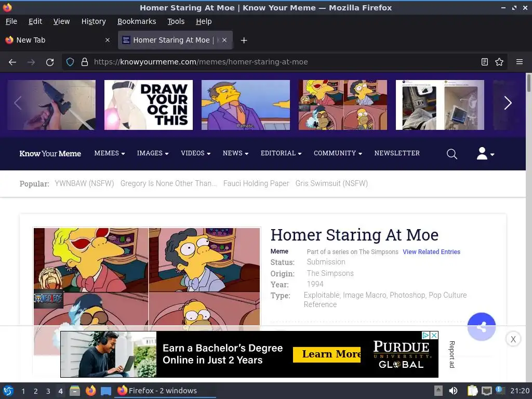Open the File menu

coord(11,21)
